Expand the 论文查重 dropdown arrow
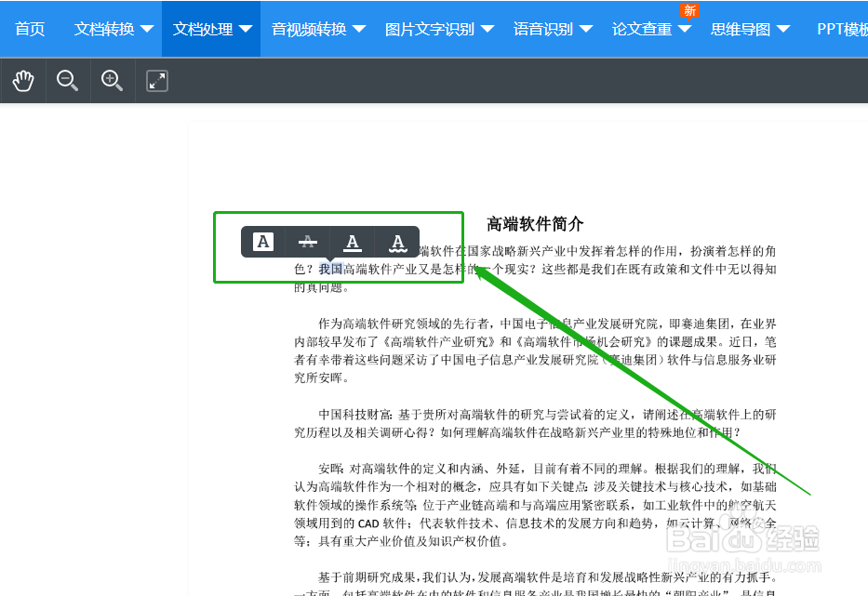Screen dimensions: 868x596 tap(686, 29)
